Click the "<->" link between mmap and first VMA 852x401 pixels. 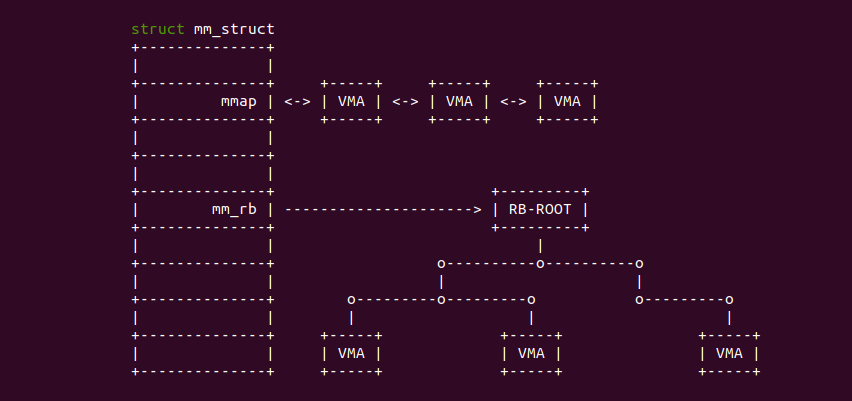tap(297, 101)
